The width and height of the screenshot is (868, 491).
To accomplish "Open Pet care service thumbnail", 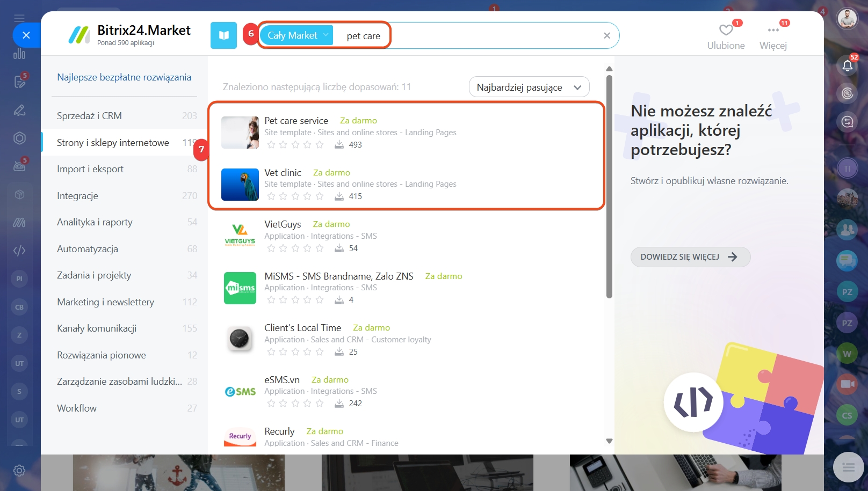I will tap(240, 133).
